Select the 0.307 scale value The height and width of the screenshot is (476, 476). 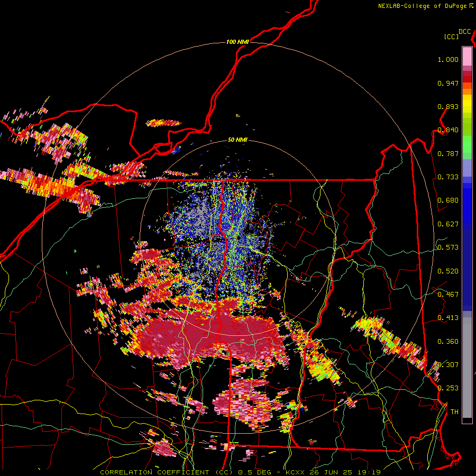click(x=448, y=364)
